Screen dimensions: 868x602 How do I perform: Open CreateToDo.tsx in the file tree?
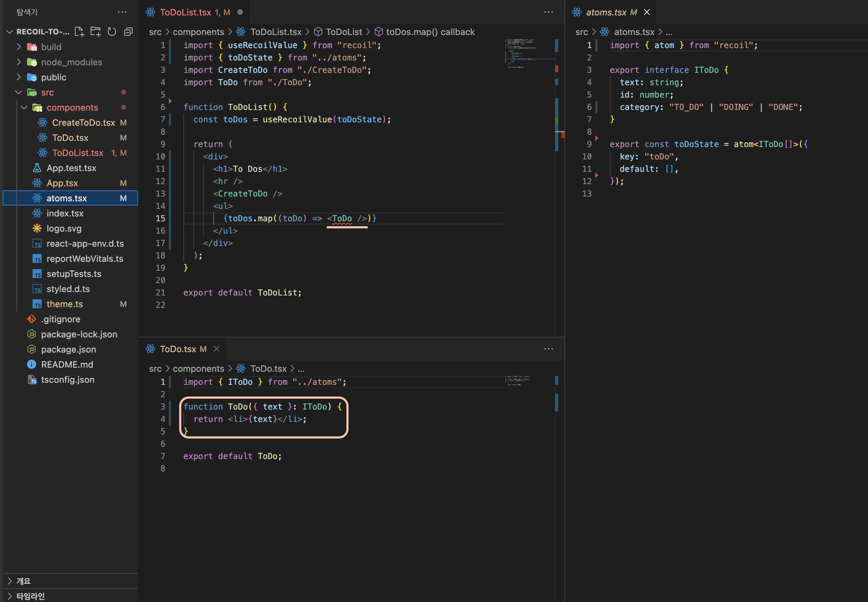coord(83,123)
